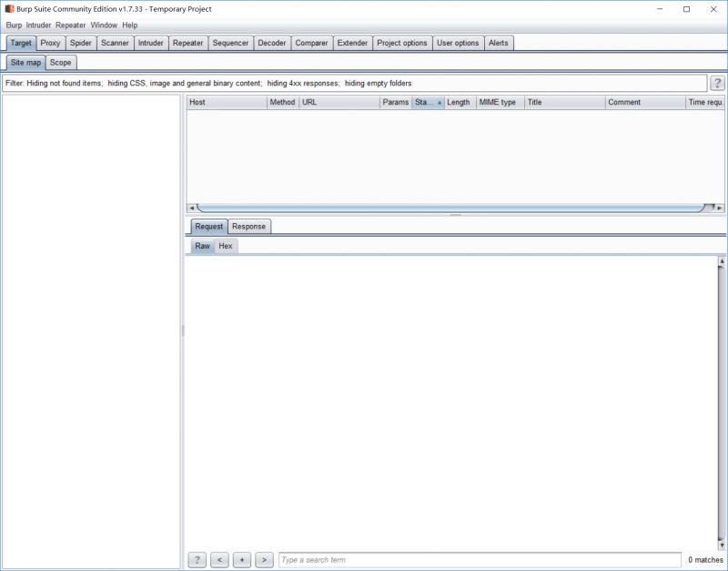Open the site map filter bar
Viewport: 728px width, 571px height.
pos(353,83)
